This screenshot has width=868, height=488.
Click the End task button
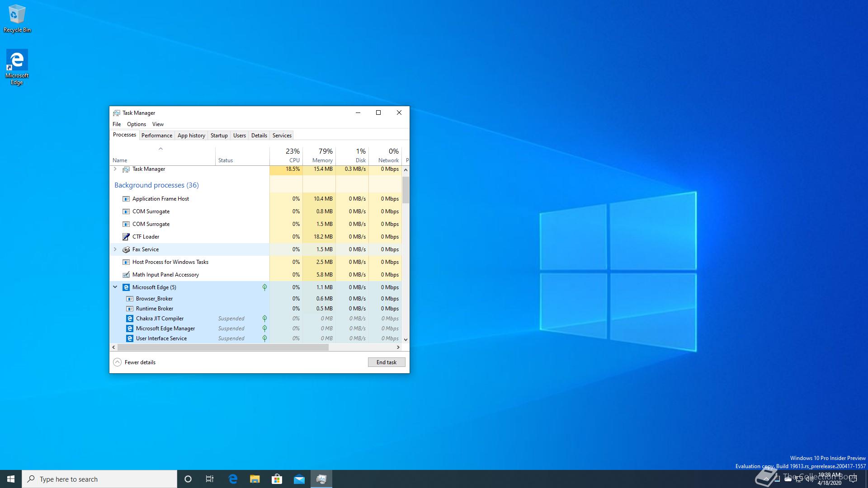(387, 362)
